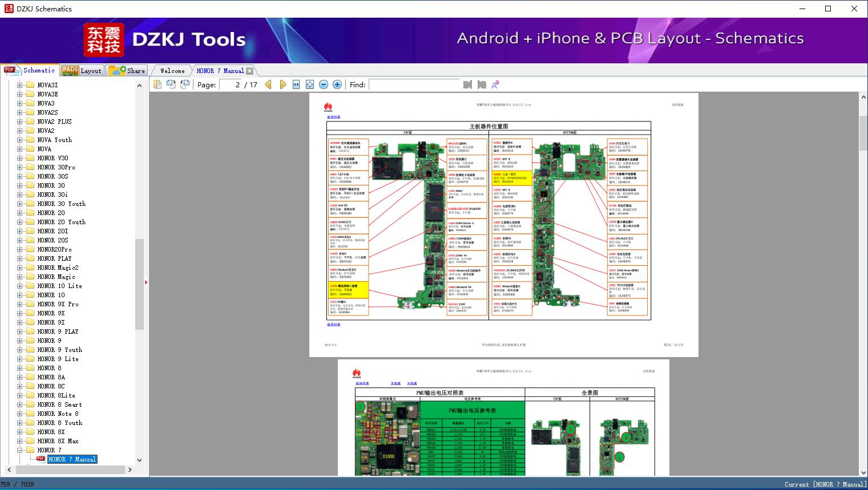Click the tree panel scroll up arrow
Screen dimensions: 868x490
click(x=139, y=86)
